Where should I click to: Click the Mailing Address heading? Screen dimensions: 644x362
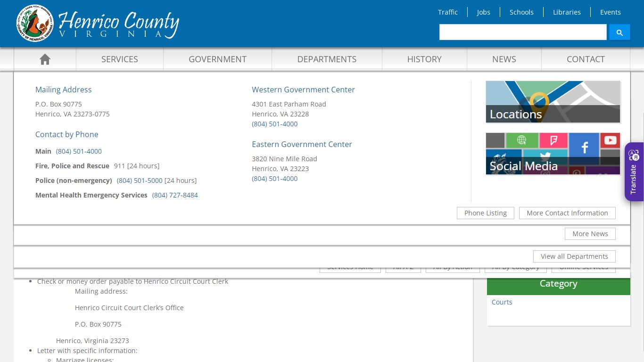pyautogui.click(x=64, y=90)
